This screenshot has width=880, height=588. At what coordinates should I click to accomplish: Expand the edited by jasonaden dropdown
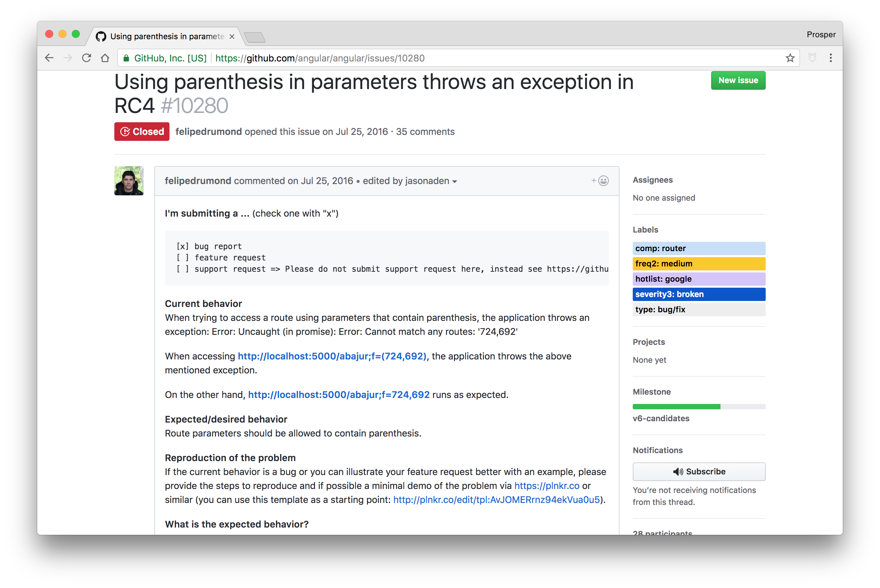pyautogui.click(x=455, y=181)
